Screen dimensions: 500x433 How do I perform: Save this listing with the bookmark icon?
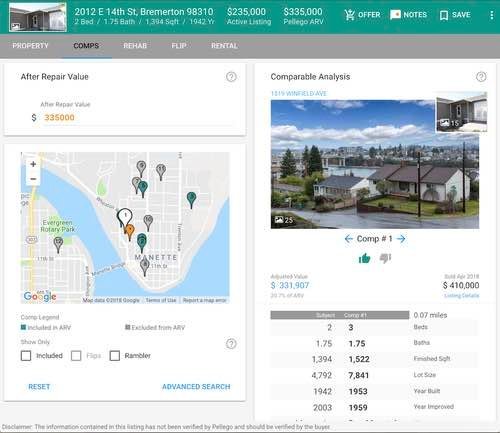pos(444,15)
